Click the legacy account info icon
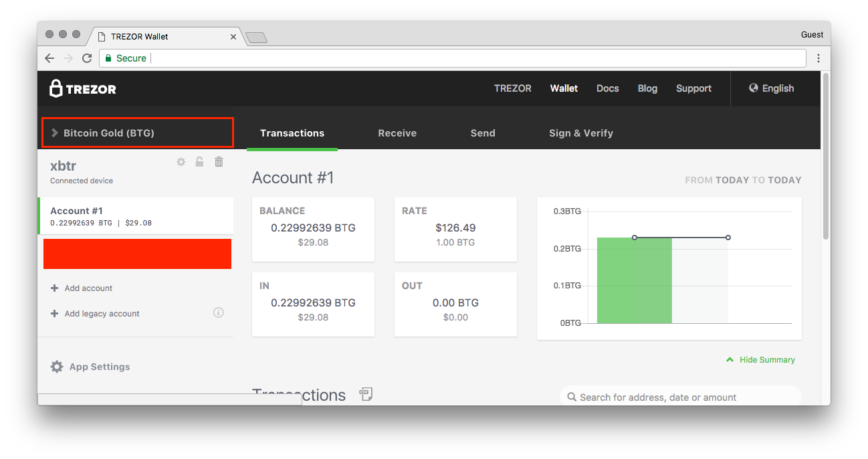868x459 pixels. (218, 312)
